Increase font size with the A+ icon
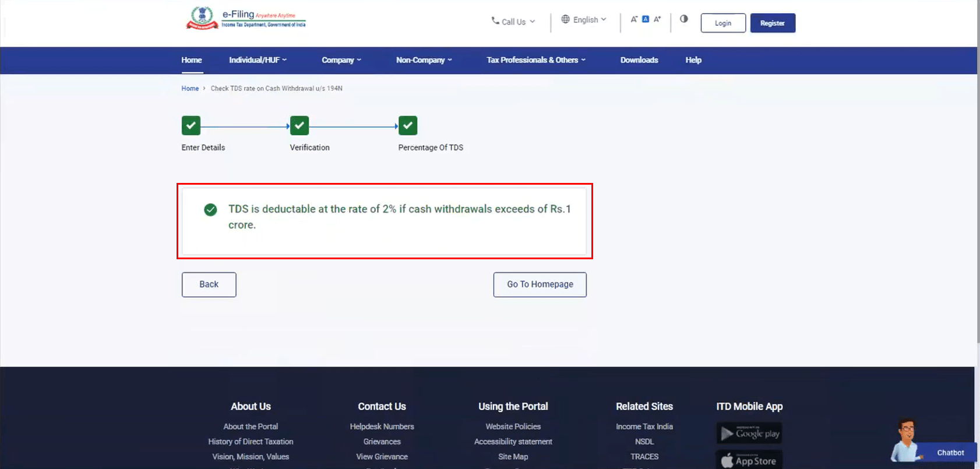Image resolution: width=980 pixels, height=469 pixels. point(657,19)
